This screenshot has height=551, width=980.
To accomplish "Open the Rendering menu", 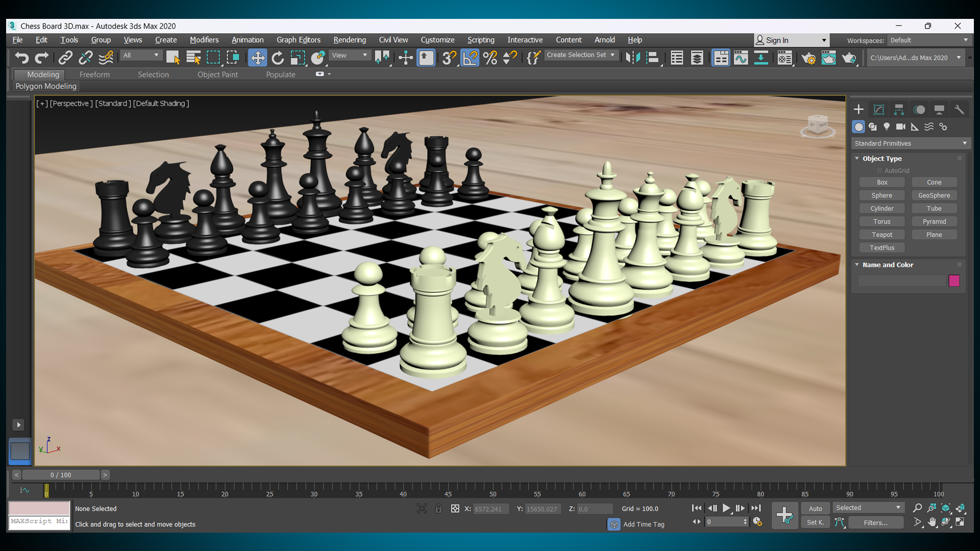I will click(x=349, y=40).
